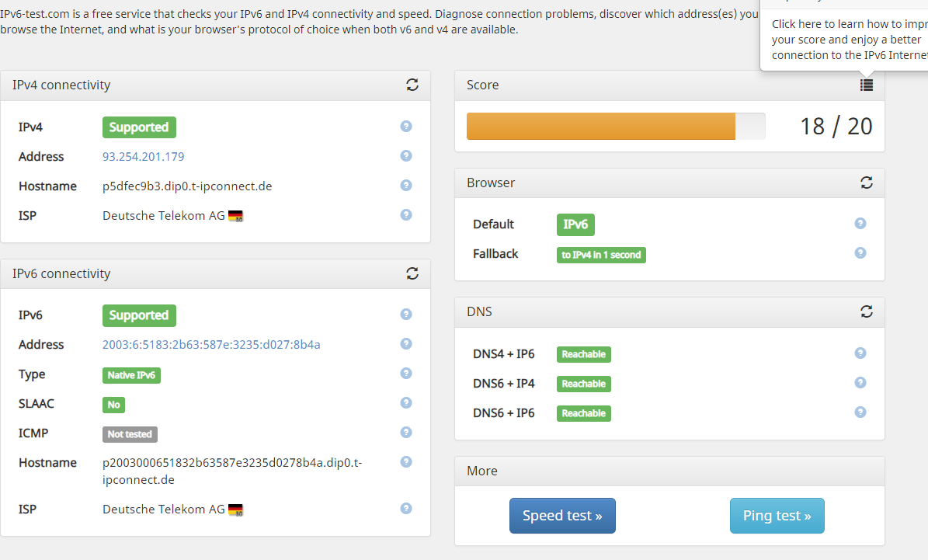Launch the Ping test
The height and width of the screenshot is (560, 928).
coord(777,516)
